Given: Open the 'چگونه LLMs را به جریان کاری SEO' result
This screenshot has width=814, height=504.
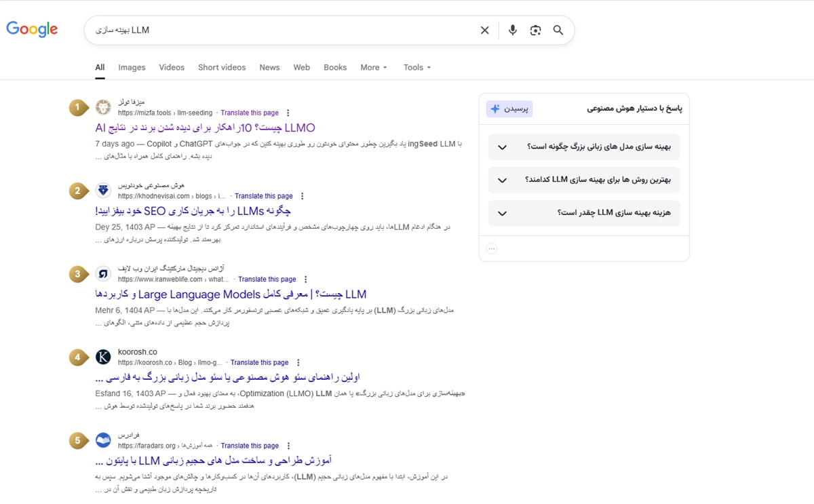Looking at the screenshot, I should 193,211.
